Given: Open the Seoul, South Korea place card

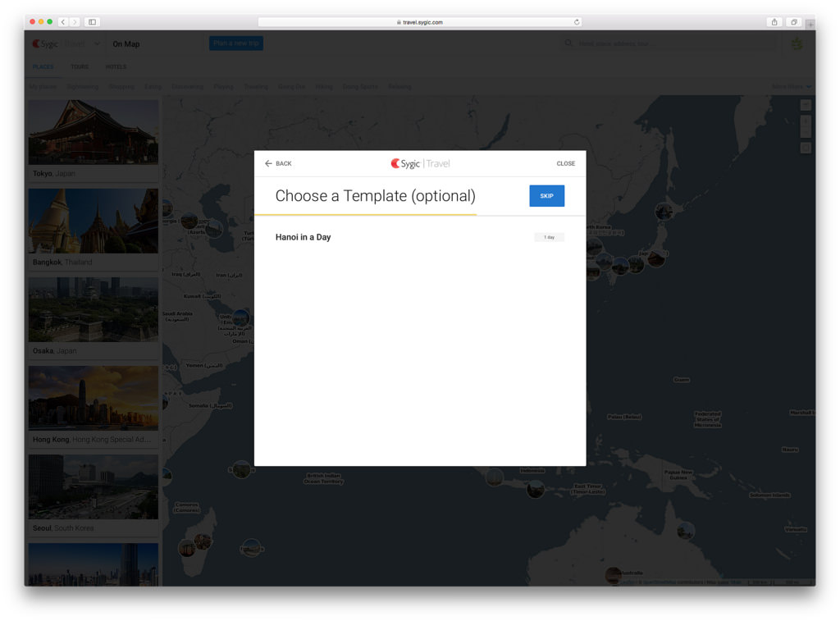Looking at the screenshot, I should (94, 495).
